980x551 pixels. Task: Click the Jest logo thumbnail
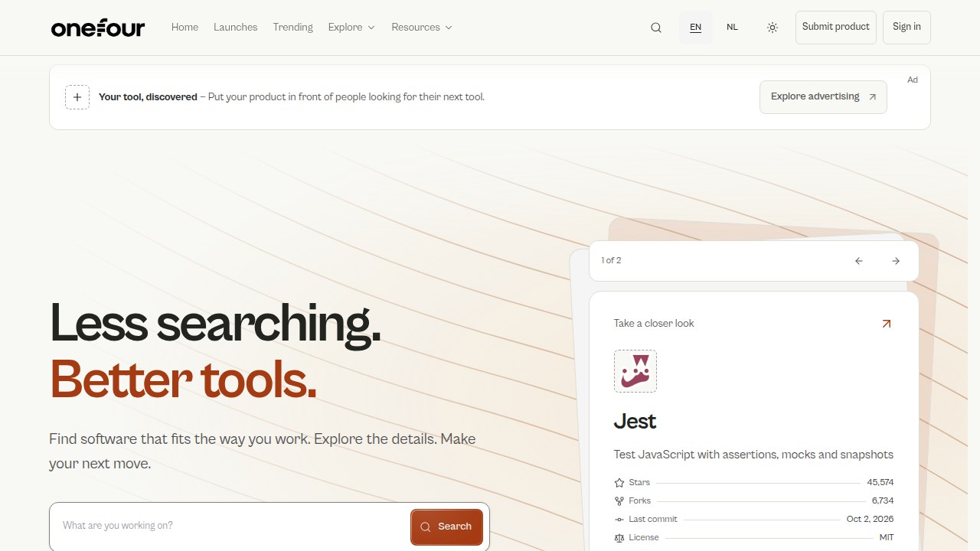point(635,371)
